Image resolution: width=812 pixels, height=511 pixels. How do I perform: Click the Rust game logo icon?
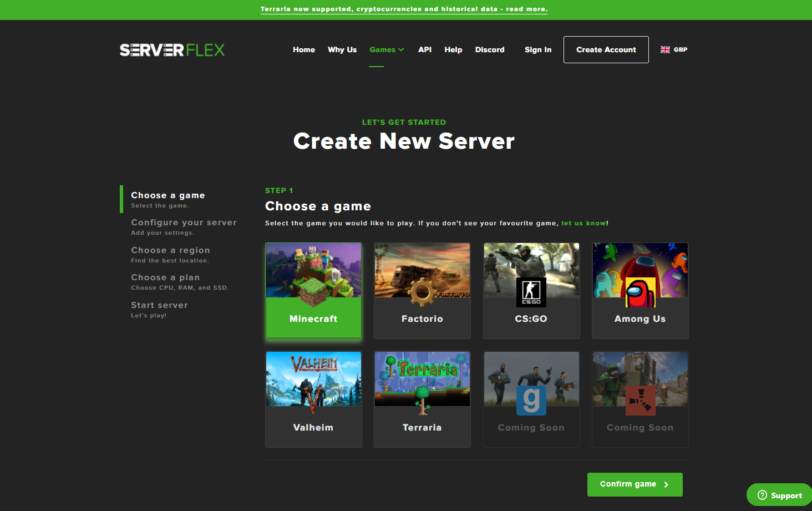click(640, 401)
